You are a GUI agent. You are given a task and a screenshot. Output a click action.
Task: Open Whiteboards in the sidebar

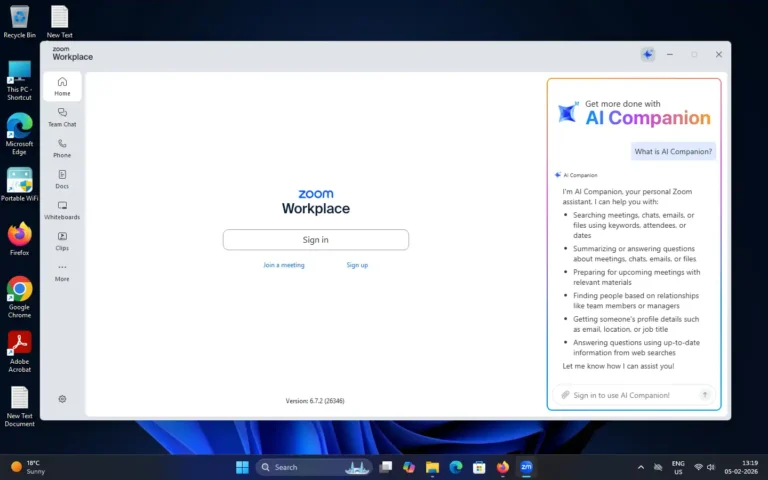pos(62,210)
